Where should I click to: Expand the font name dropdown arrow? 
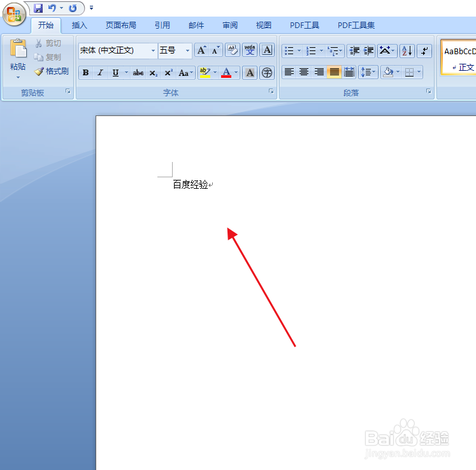pos(154,50)
